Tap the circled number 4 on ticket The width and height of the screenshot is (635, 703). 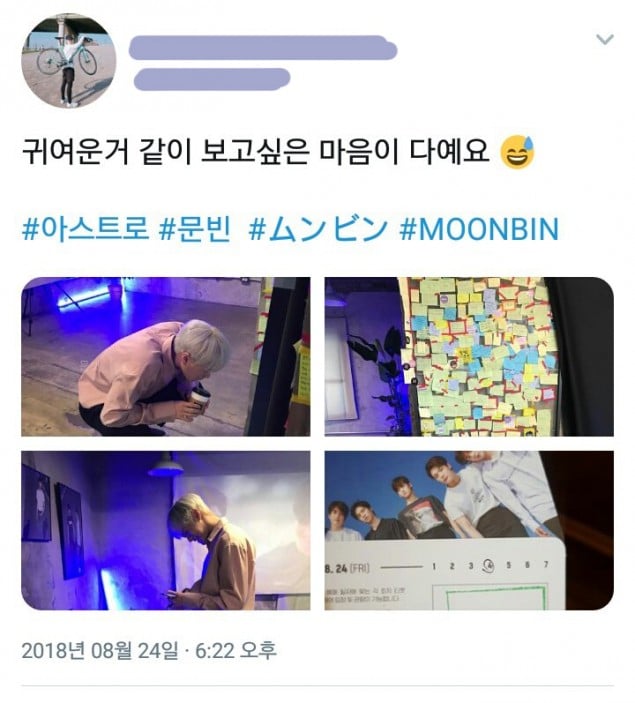coord(489,566)
